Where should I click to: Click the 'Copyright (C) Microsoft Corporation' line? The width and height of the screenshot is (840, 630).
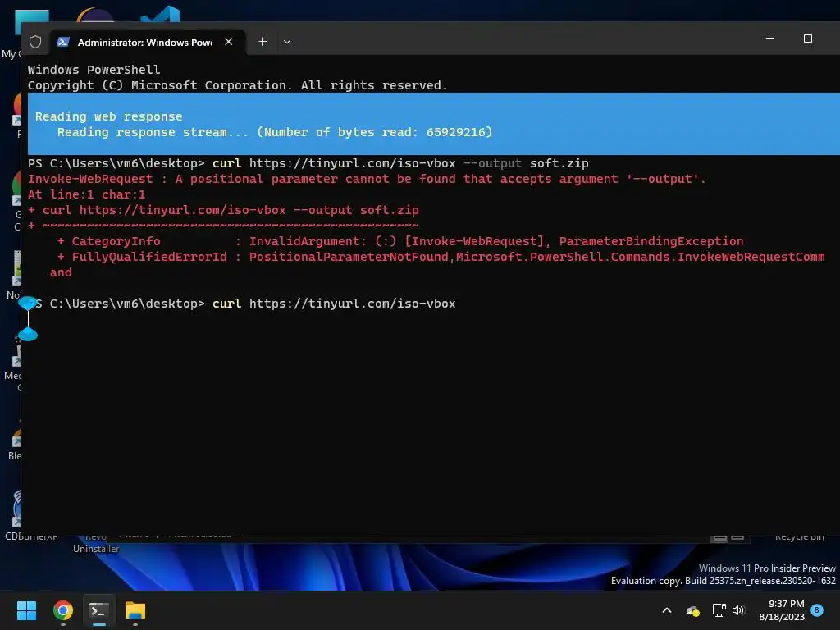point(237,85)
